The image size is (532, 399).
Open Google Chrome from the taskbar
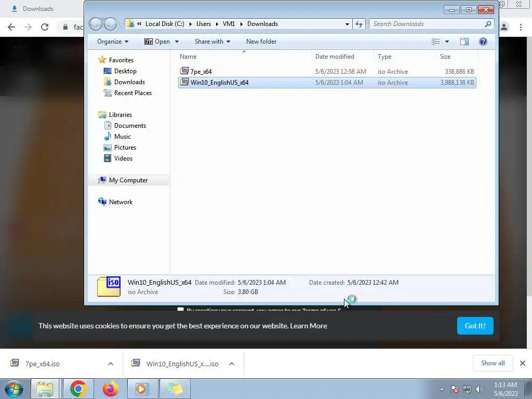click(78, 389)
